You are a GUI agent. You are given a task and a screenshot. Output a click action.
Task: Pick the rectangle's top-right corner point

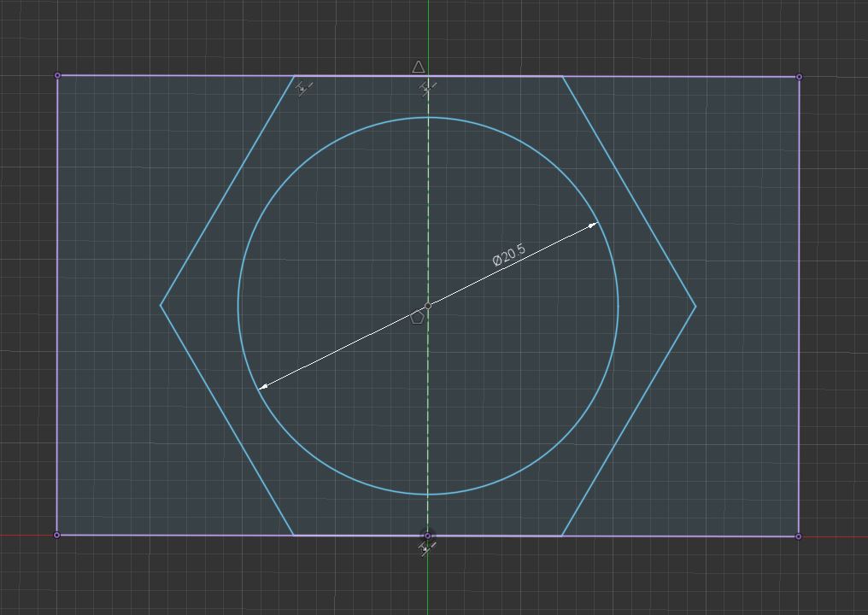click(x=799, y=77)
